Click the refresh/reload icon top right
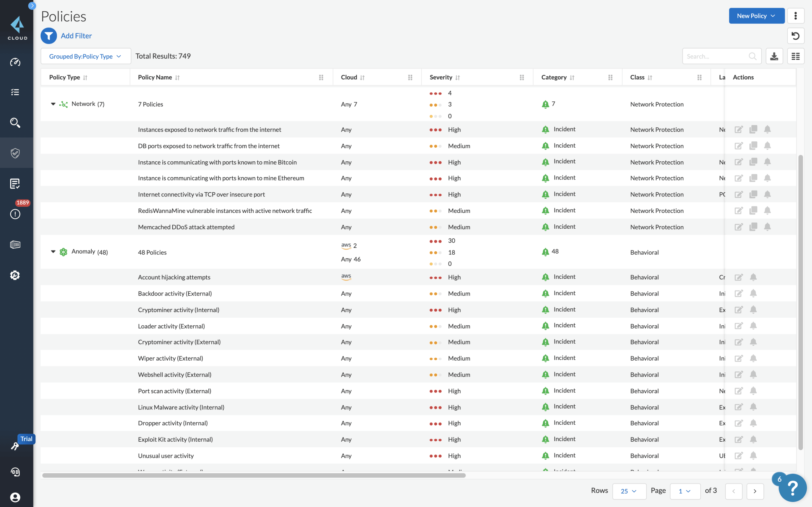The width and height of the screenshot is (812, 507). [x=796, y=36]
